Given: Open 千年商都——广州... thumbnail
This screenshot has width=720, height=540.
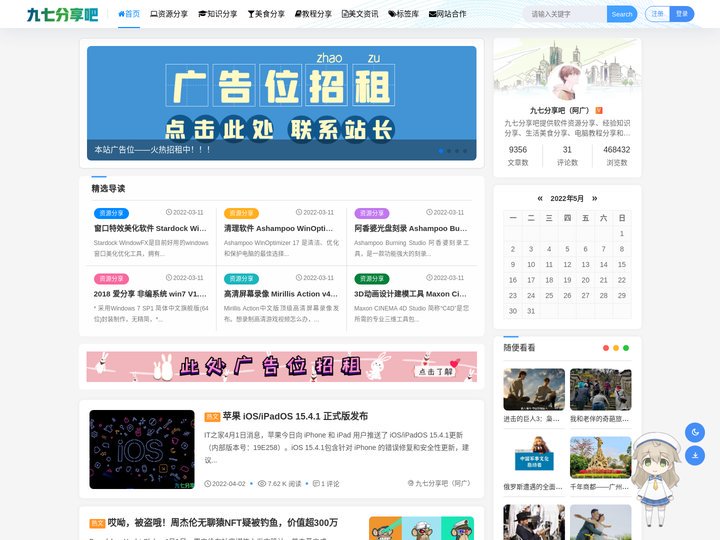Looking at the screenshot, I should click(x=601, y=457).
